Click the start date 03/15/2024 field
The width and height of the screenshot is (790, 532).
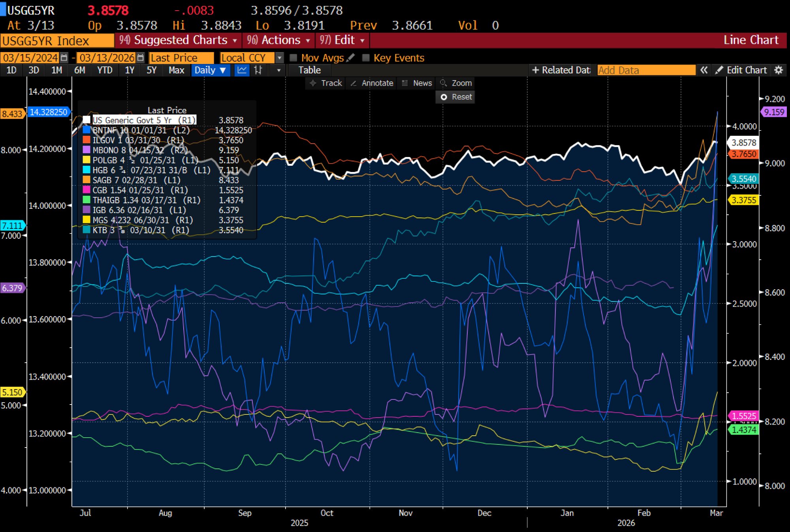(x=30, y=58)
